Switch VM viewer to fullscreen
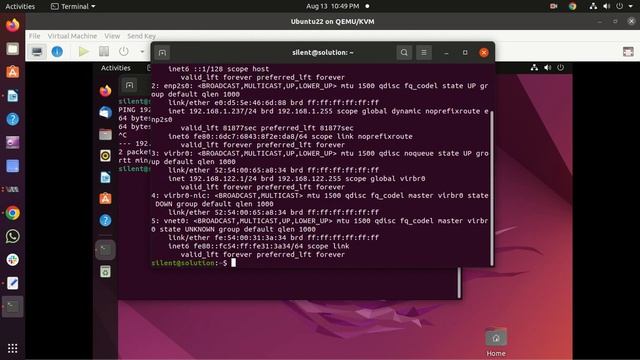The image size is (640, 360). (628, 51)
